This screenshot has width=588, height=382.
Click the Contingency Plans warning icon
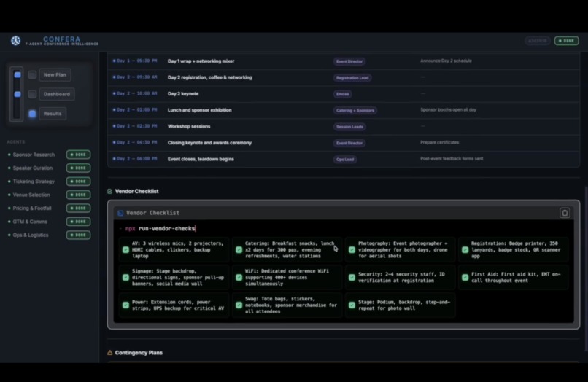point(110,353)
